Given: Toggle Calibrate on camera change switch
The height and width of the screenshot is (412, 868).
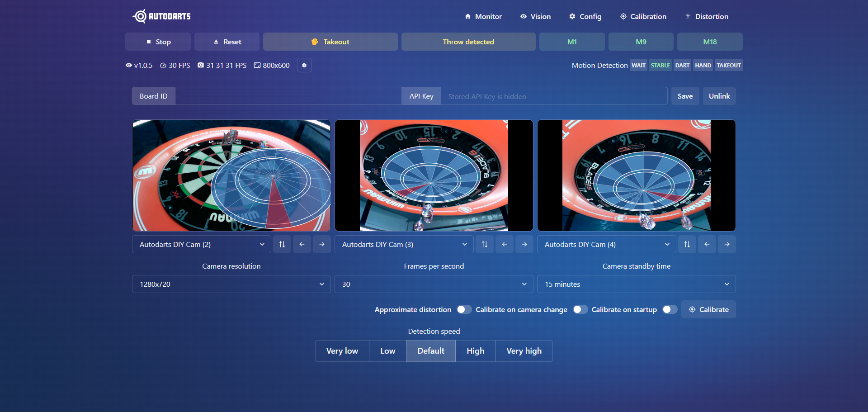Looking at the screenshot, I should pos(580,309).
